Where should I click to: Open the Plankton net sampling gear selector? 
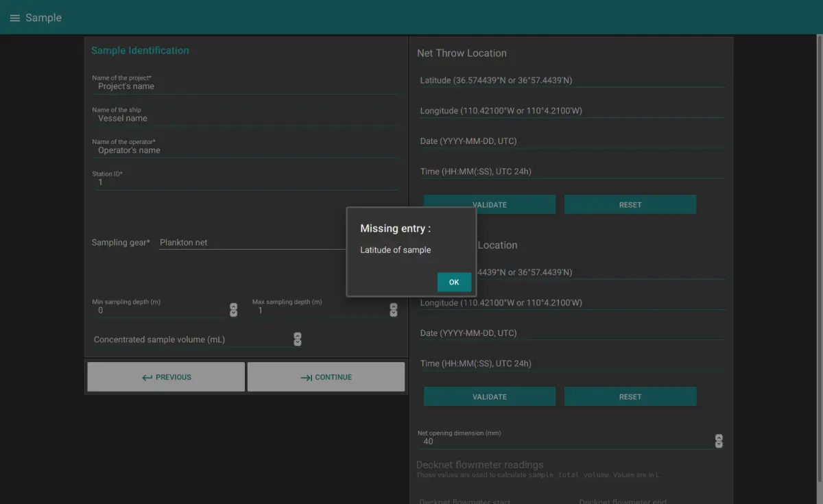(x=206, y=242)
